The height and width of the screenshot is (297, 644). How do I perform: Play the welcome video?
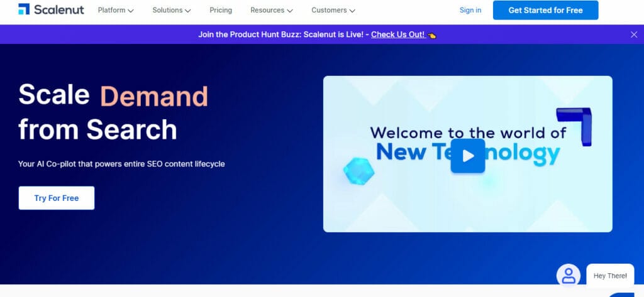(467, 156)
